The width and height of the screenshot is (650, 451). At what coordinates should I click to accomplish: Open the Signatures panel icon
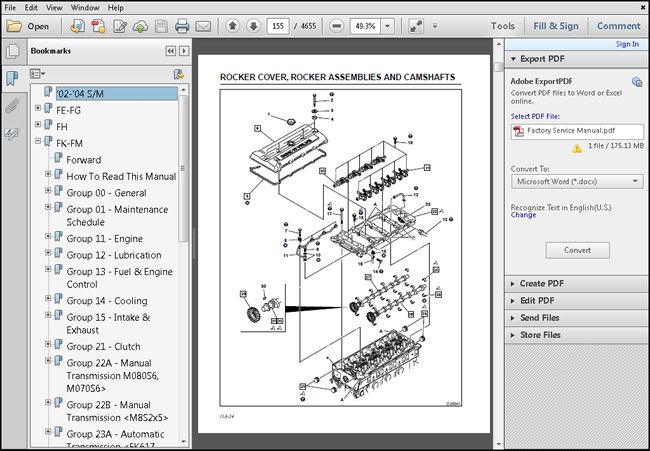tap(12, 134)
